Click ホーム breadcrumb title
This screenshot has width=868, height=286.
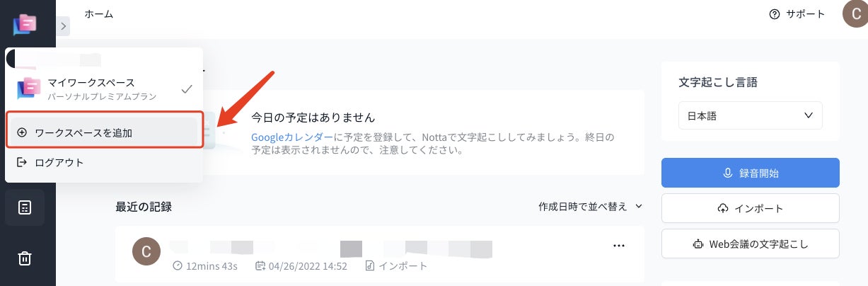98,14
